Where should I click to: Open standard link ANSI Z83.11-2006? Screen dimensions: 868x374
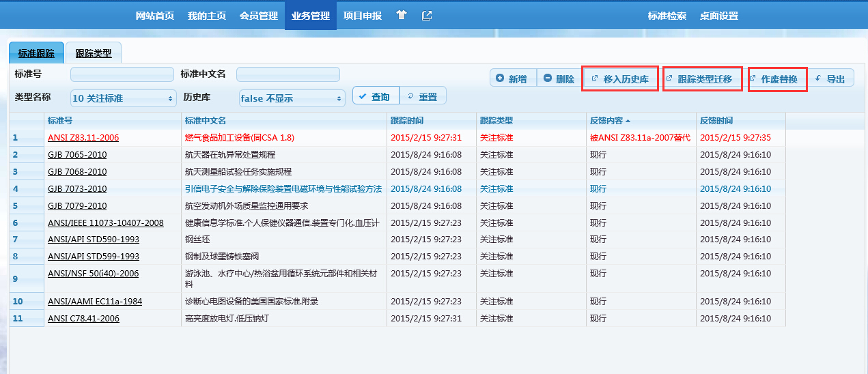point(83,137)
